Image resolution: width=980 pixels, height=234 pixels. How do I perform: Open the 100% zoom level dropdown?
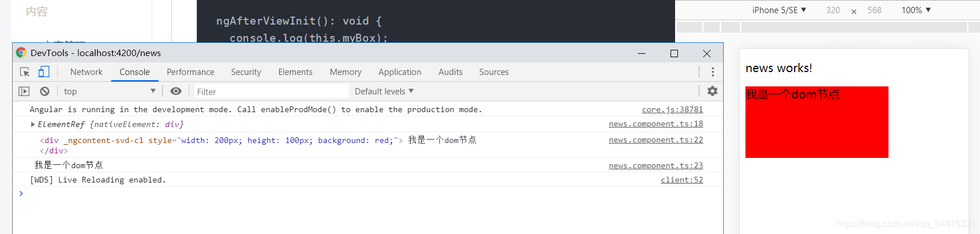click(x=916, y=10)
